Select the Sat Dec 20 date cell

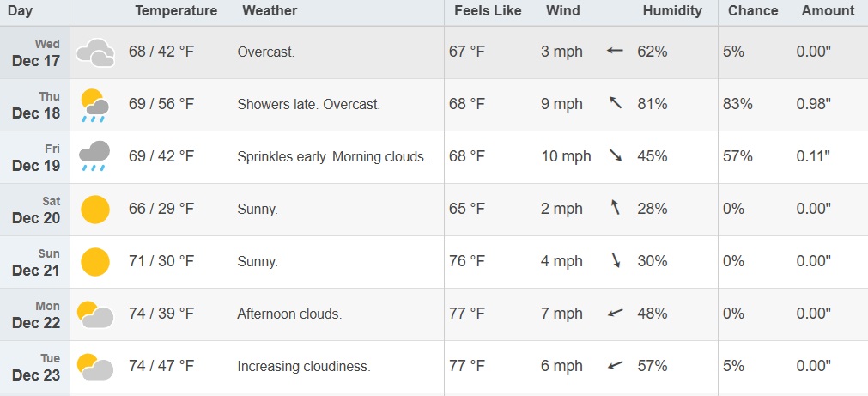[x=36, y=210]
